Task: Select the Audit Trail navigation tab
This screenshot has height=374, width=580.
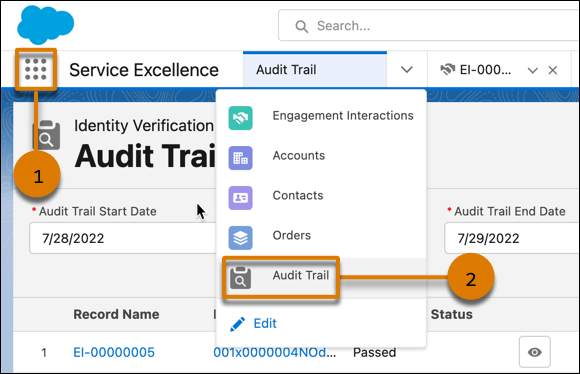Action: pyautogui.click(x=315, y=70)
